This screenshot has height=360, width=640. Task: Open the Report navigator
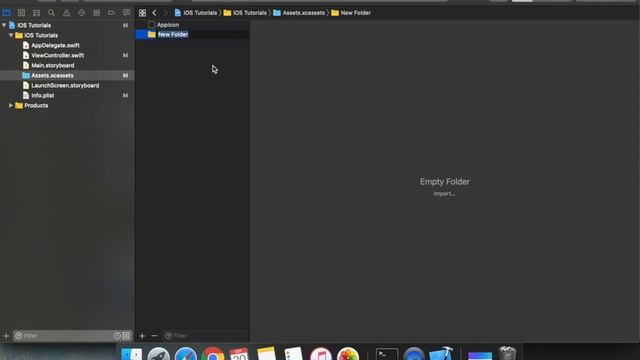click(126, 13)
